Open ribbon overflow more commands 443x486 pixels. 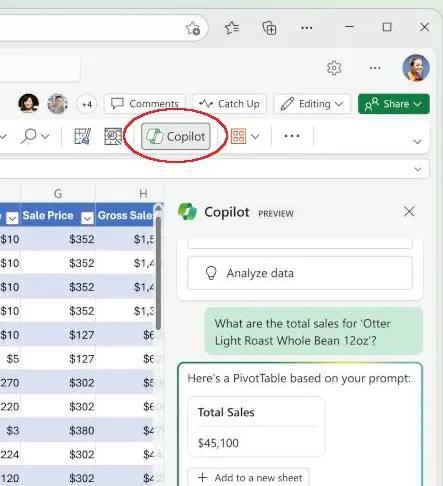(292, 136)
